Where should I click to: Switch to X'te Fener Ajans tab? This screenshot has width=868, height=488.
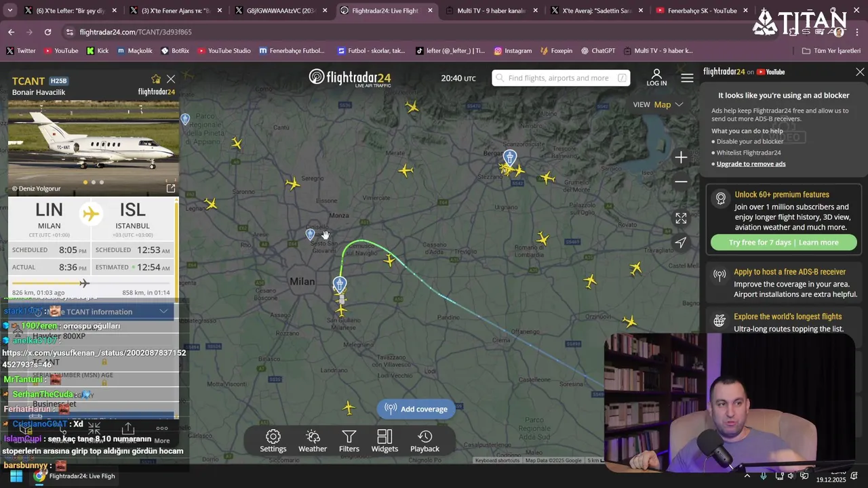click(175, 11)
